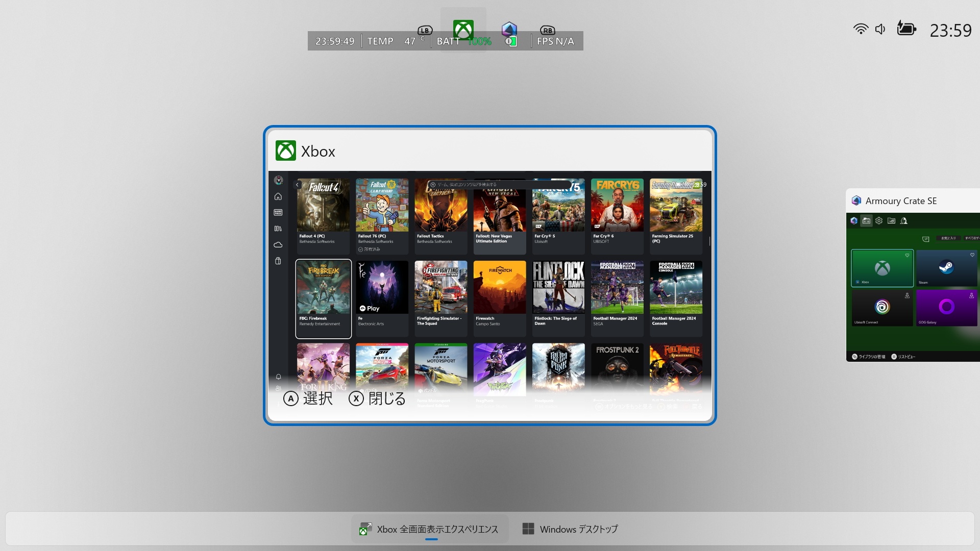Select the Firewatch game thumbnail
The height and width of the screenshot is (551, 980).
click(499, 287)
